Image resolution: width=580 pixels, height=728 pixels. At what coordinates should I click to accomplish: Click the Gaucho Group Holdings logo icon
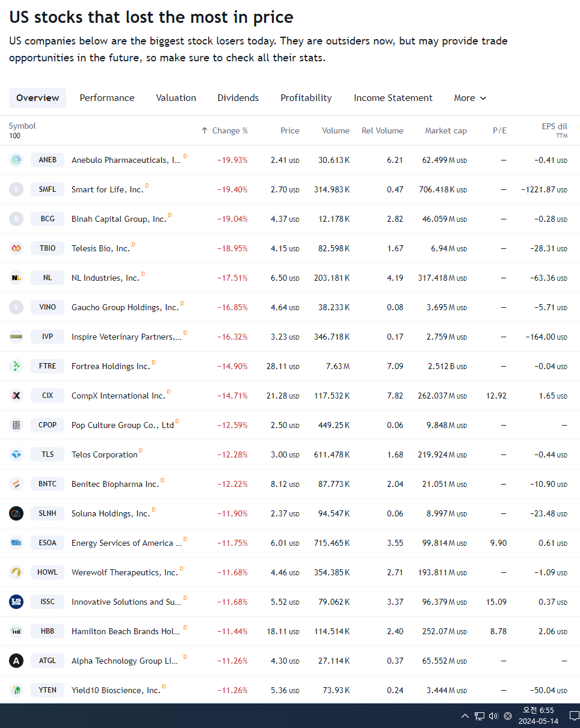[x=16, y=307]
